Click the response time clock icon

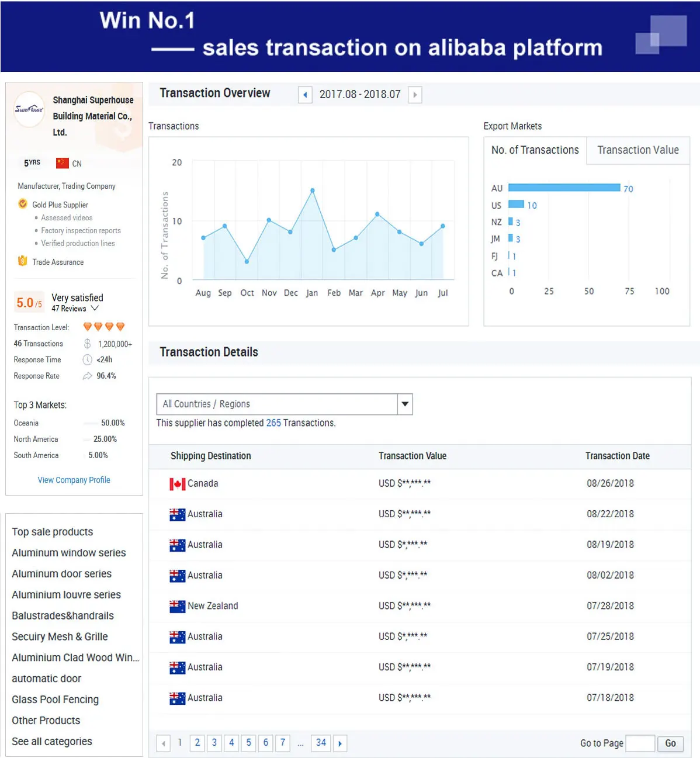(87, 359)
